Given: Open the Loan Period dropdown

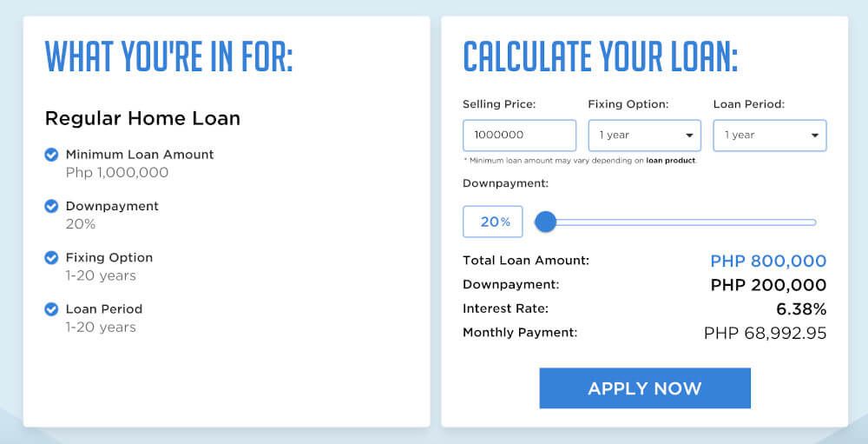Looking at the screenshot, I should (769, 136).
